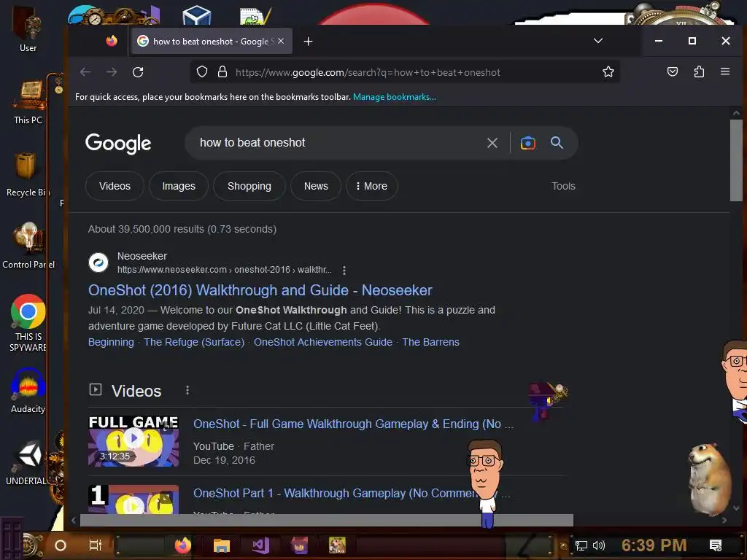Close the 'how to beat oneshot' tab
This screenshot has width=747, height=560.
(281, 41)
